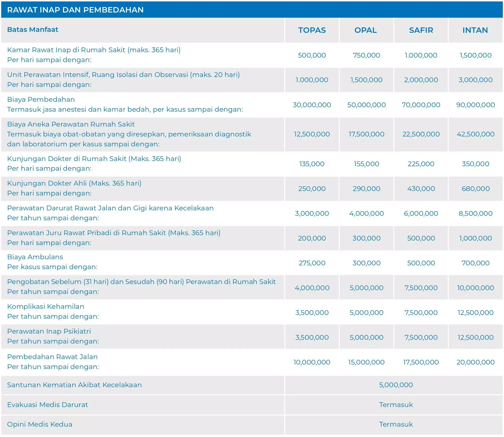Select the INTAN plan header

tap(475, 30)
